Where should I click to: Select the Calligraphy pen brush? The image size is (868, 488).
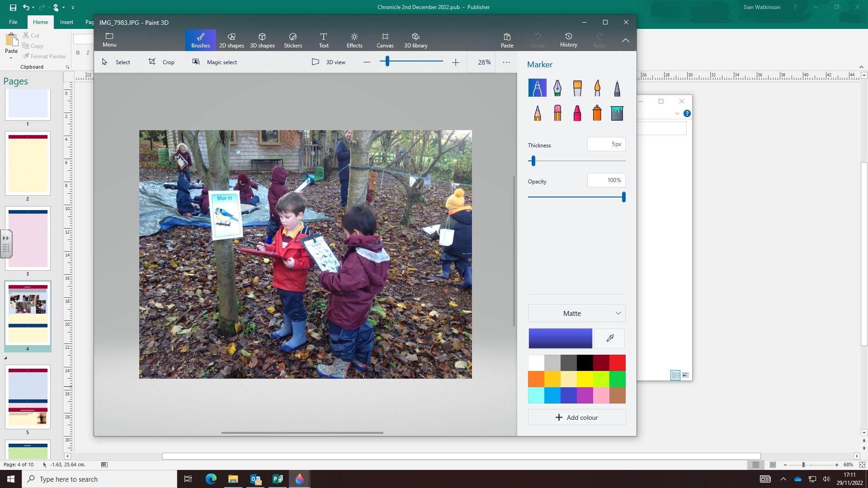coord(557,88)
